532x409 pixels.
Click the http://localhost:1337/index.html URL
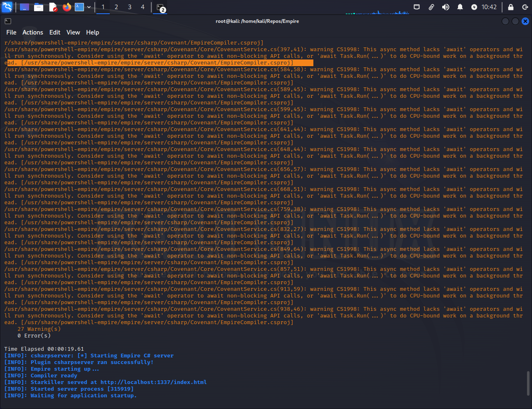tap(153, 382)
